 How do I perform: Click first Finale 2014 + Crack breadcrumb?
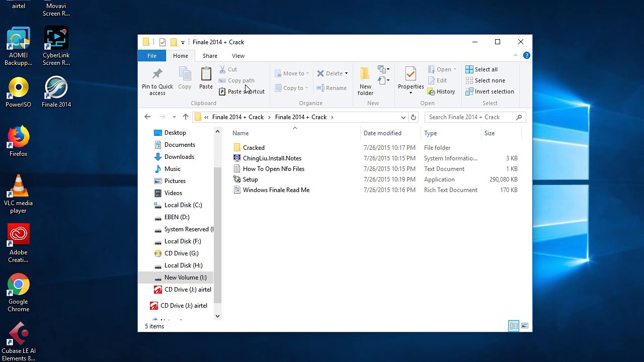point(237,117)
